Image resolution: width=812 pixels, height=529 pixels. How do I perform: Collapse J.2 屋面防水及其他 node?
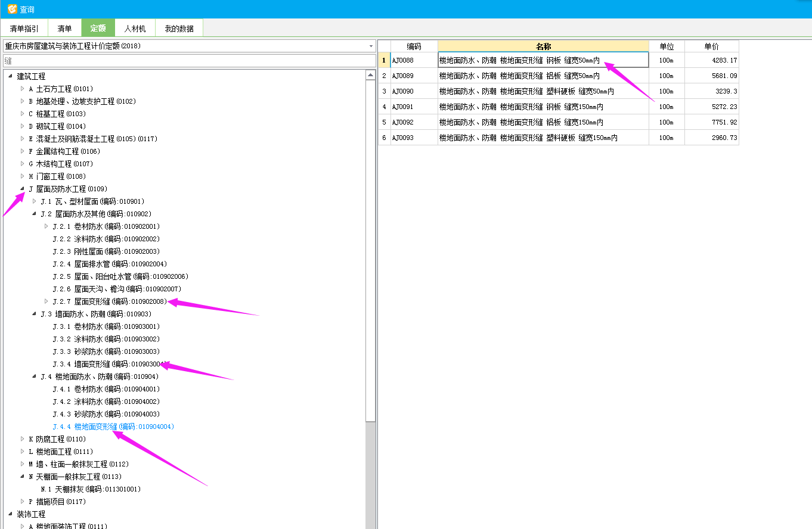35,214
